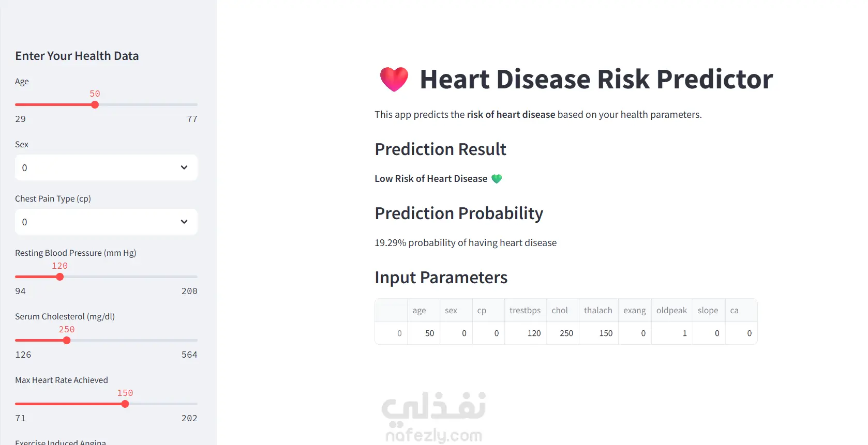Screen dimensions: 868x445
Task: Open the Sex dropdown chevron
Action: [184, 167]
